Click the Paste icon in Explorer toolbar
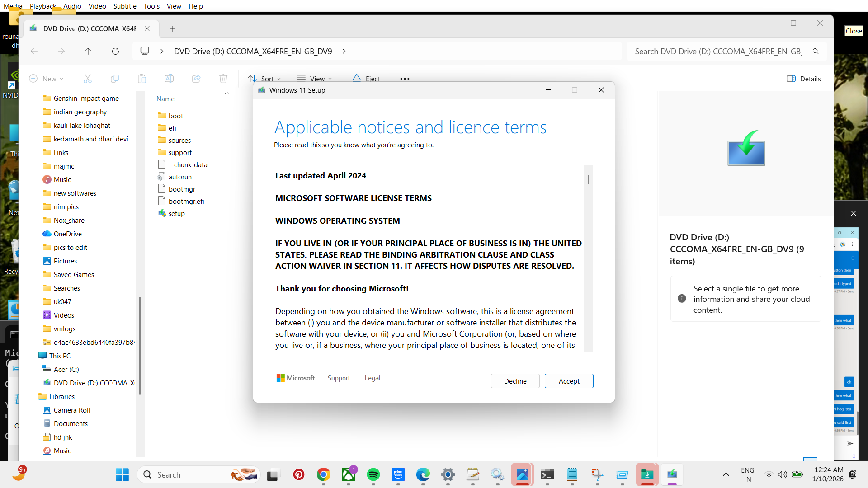The image size is (868, 488). [142, 79]
